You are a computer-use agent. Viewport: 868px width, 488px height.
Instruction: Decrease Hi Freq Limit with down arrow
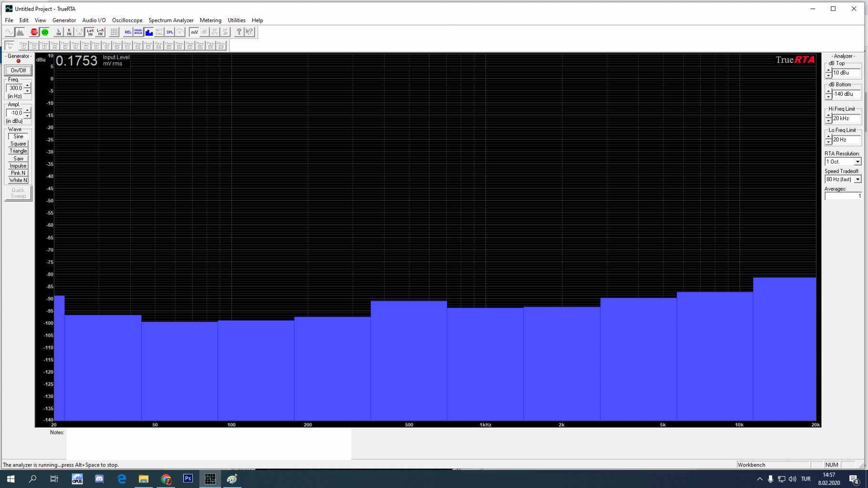click(x=828, y=121)
